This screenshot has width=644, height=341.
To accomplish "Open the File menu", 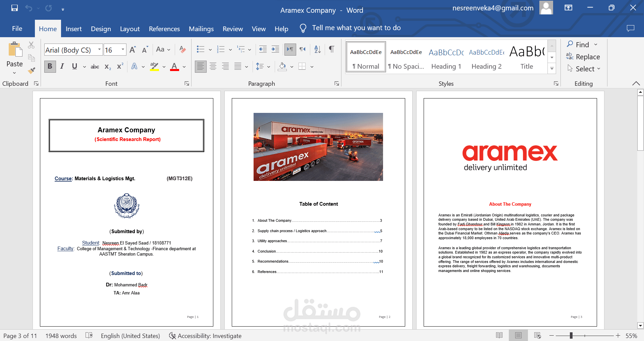I will [17, 28].
